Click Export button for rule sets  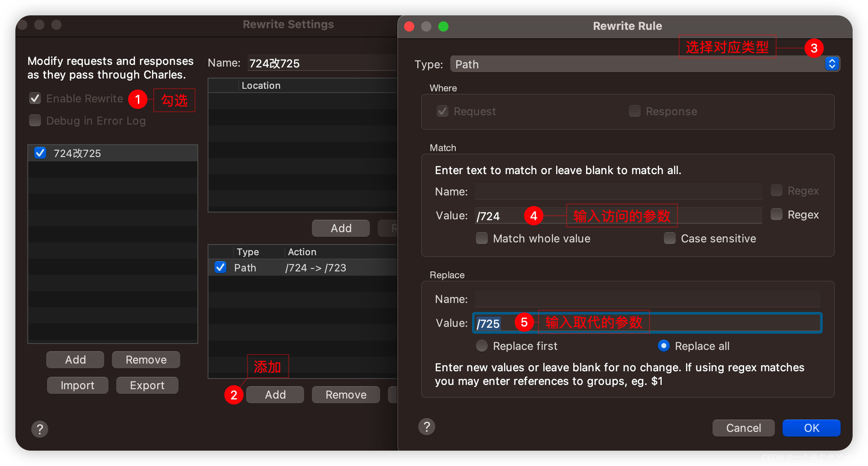tap(147, 385)
